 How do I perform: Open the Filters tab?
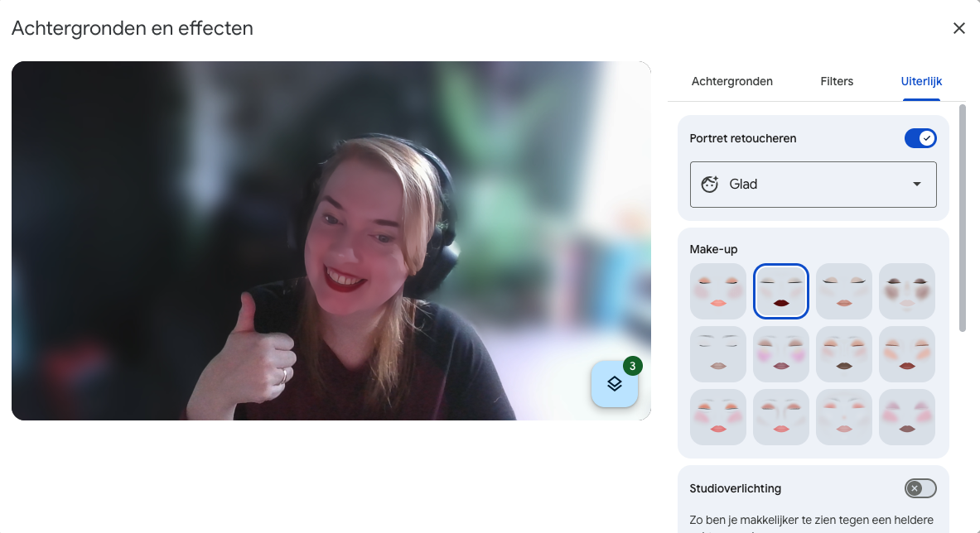(837, 81)
